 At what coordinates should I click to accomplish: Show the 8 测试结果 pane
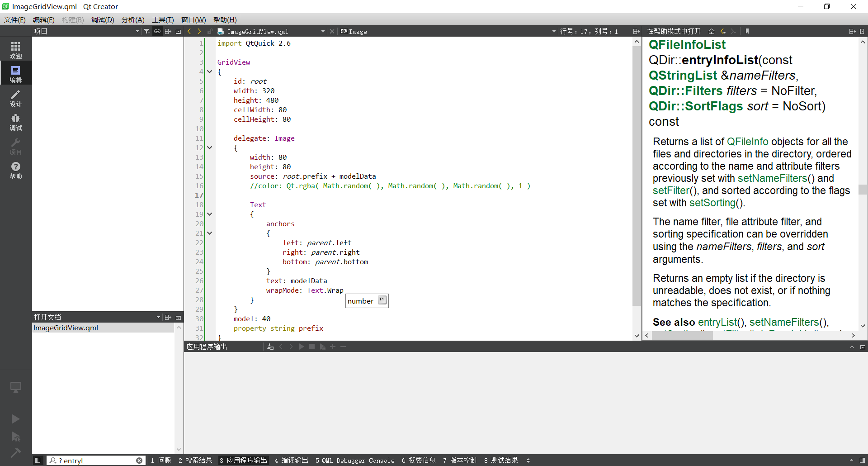click(x=501, y=460)
